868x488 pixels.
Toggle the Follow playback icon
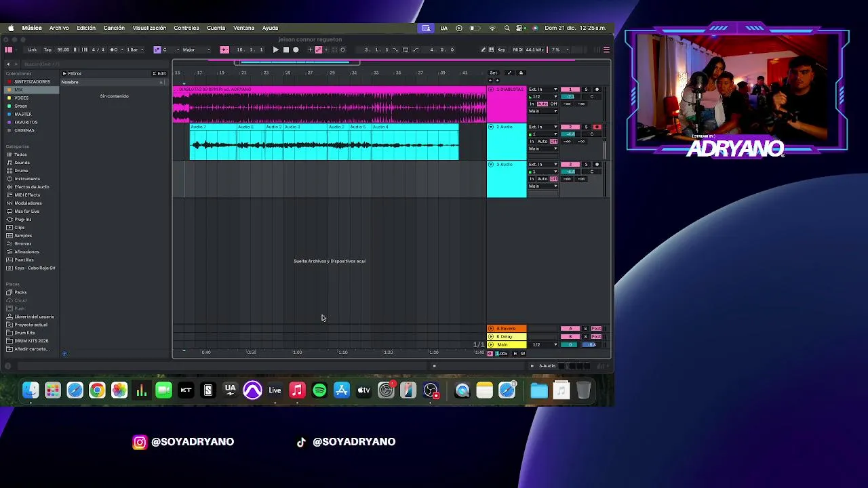pos(224,49)
